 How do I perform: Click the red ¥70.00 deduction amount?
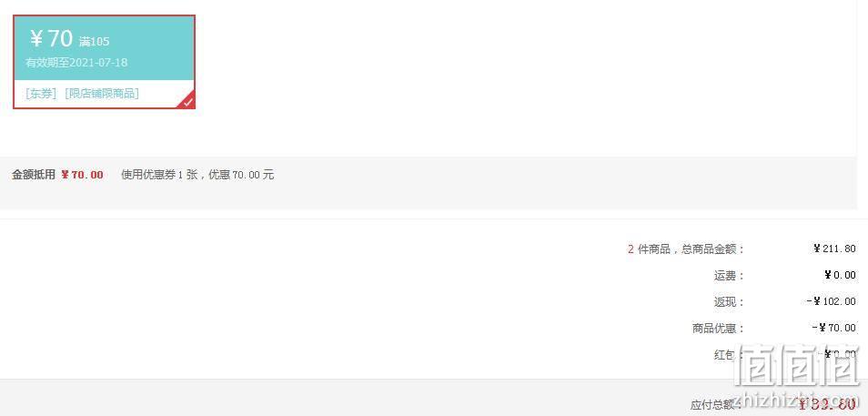click(x=83, y=175)
